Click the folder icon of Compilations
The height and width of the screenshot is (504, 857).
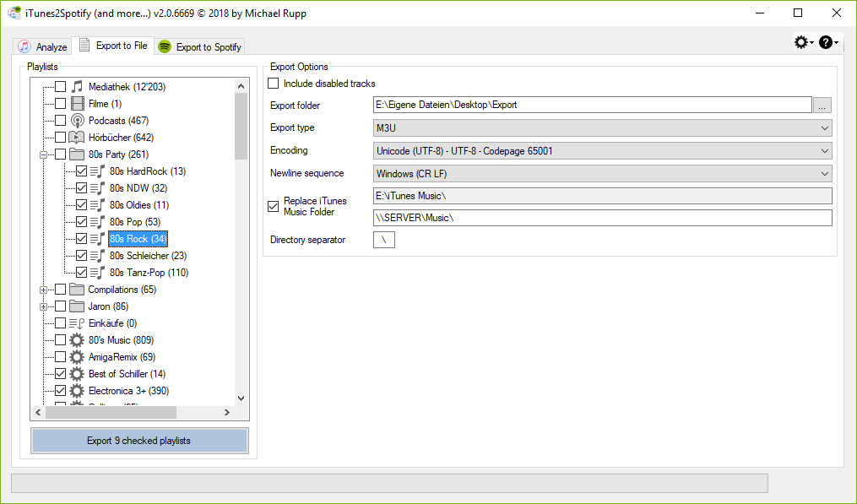point(77,290)
